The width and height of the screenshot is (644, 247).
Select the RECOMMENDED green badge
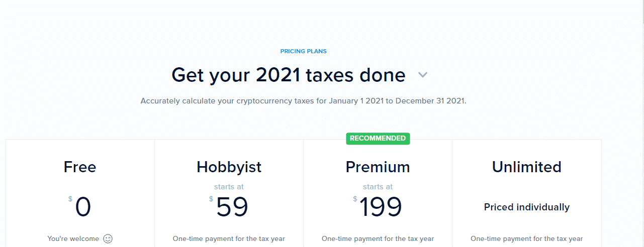[378, 139]
